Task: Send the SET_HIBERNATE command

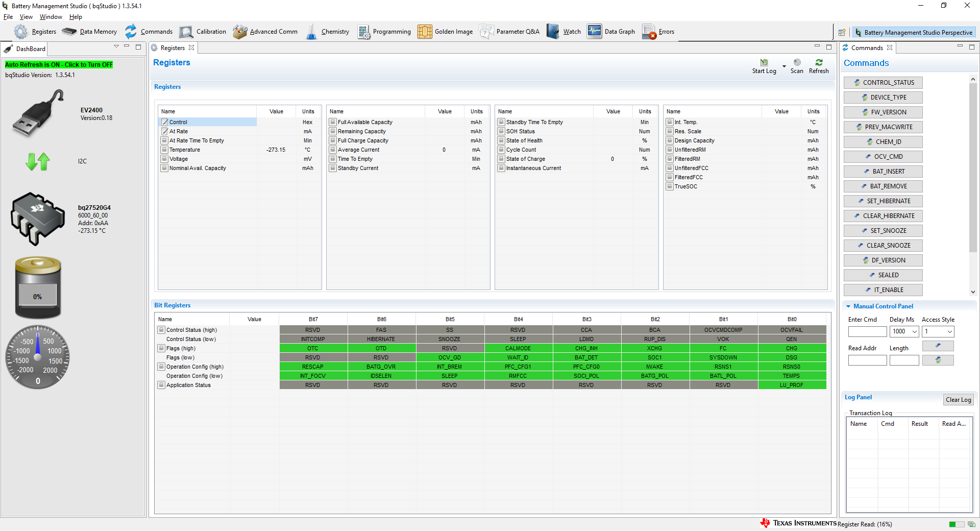Action: pos(883,201)
